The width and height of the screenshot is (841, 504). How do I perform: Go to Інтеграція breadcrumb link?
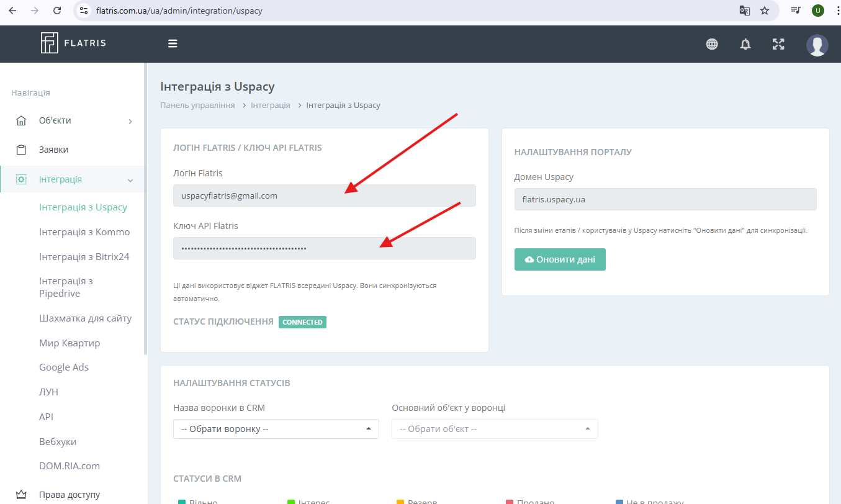[271, 105]
